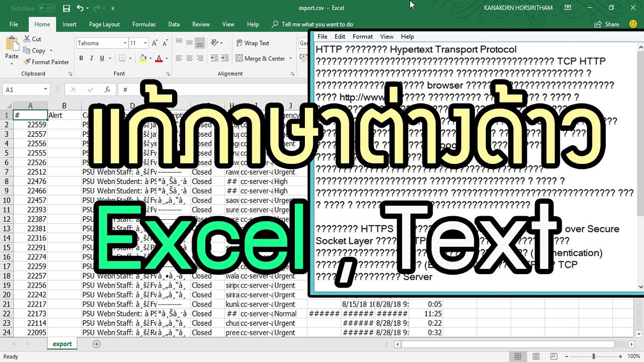Click the Align Right icon
Image resolution: width=644 pixels, height=362 pixels.
coord(200,58)
